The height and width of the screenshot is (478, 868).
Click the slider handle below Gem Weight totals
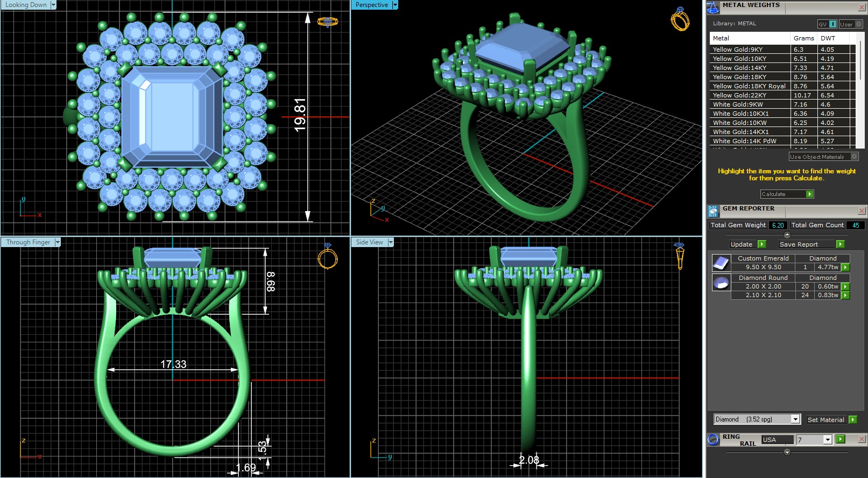[x=787, y=235]
